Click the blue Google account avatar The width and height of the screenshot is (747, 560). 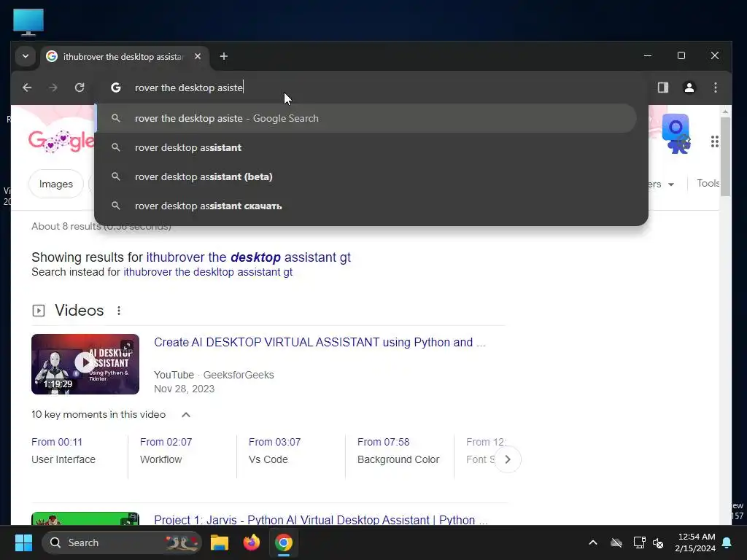coord(676,134)
